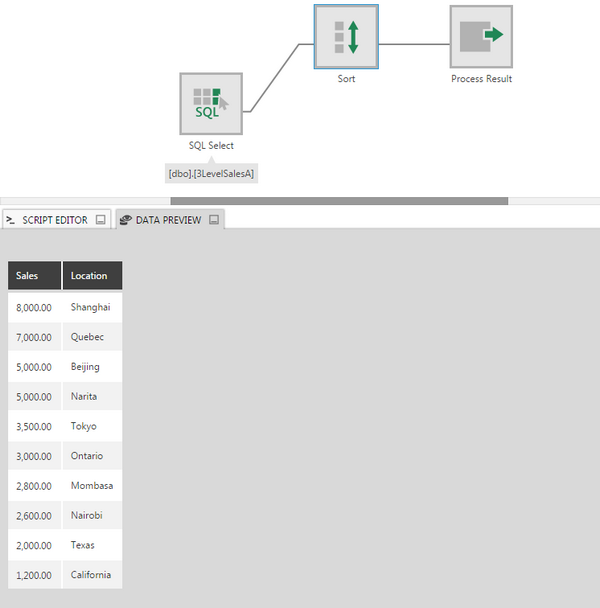Select the Process Result node icon
This screenshot has height=608, width=600.
pos(481,37)
